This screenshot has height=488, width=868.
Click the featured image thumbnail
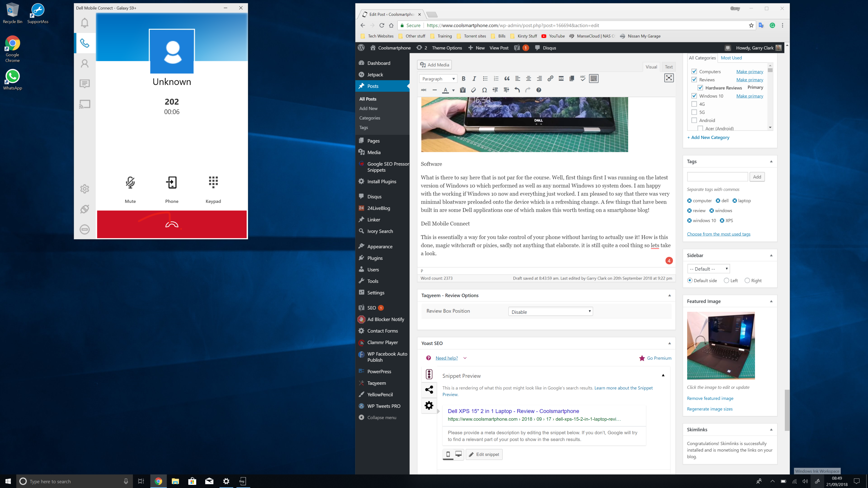[x=721, y=345]
